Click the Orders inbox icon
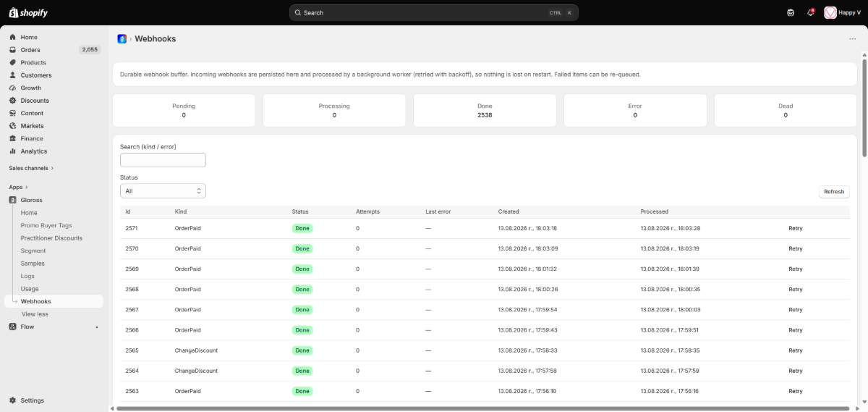 [13, 50]
